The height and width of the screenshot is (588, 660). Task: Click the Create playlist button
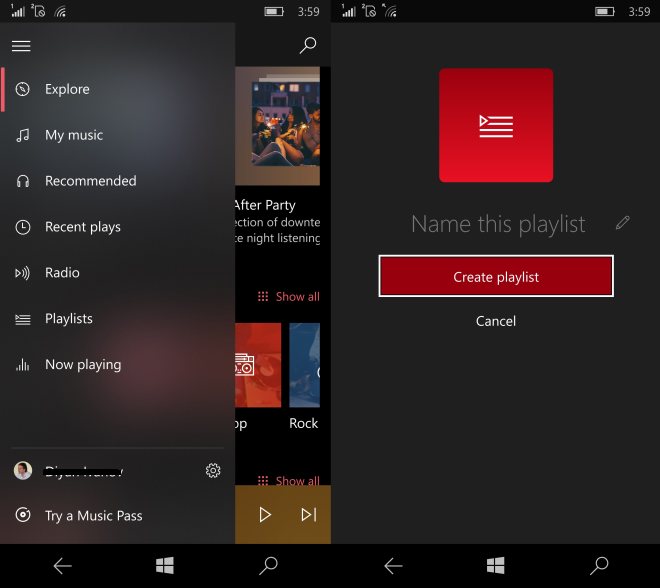[x=496, y=276]
